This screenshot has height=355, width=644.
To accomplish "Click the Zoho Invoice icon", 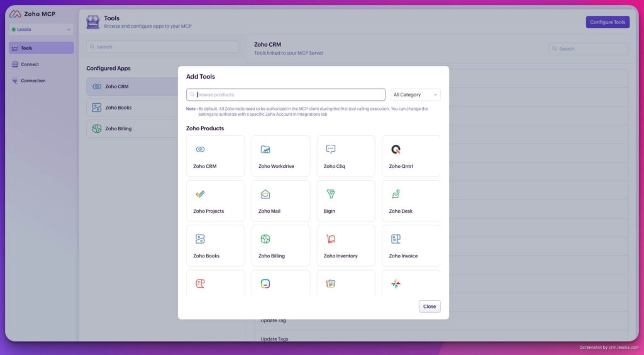I will click(396, 239).
